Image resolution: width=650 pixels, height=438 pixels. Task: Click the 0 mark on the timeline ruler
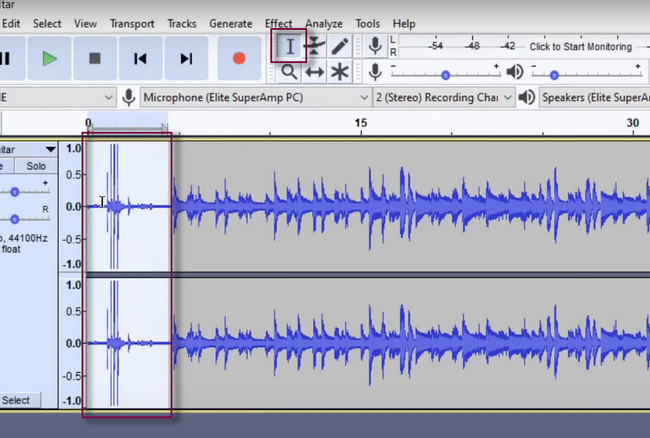point(88,123)
